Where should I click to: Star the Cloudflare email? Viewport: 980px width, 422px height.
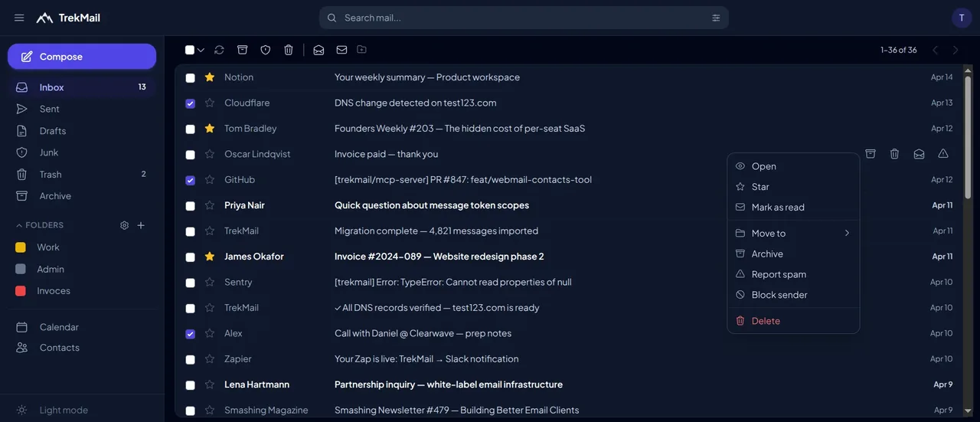tap(210, 103)
